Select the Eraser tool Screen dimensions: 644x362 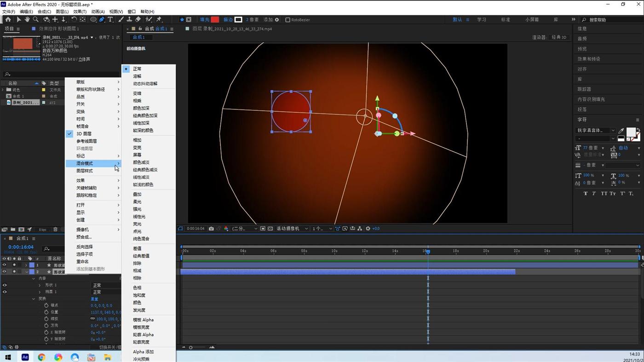point(138,20)
